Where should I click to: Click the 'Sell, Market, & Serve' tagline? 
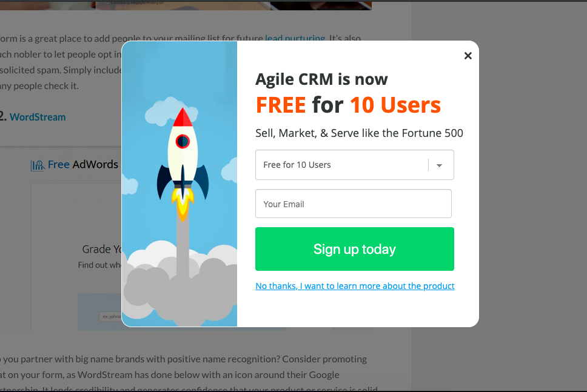coord(359,133)
